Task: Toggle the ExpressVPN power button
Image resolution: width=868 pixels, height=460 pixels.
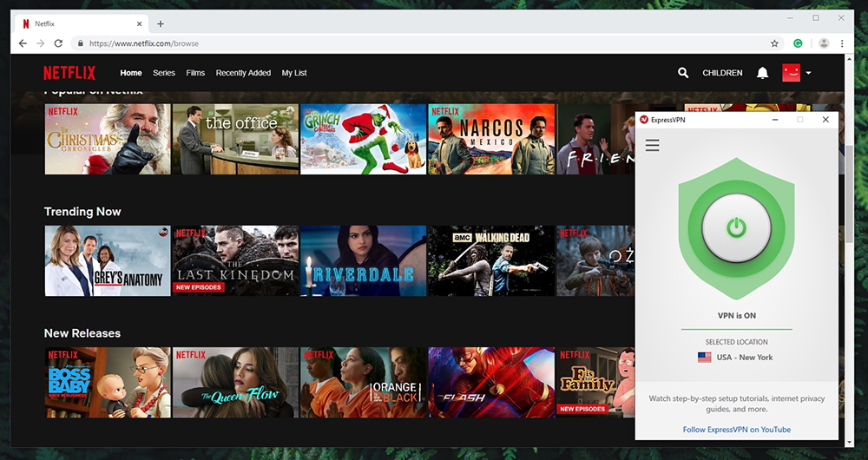Action: (x=736, y=227)
